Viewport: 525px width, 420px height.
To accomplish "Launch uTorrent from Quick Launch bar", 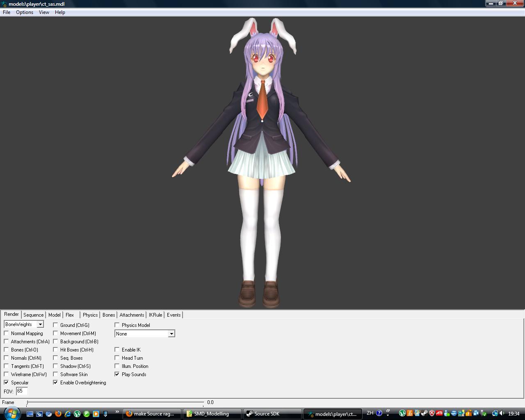I will (x=77, y=414).
